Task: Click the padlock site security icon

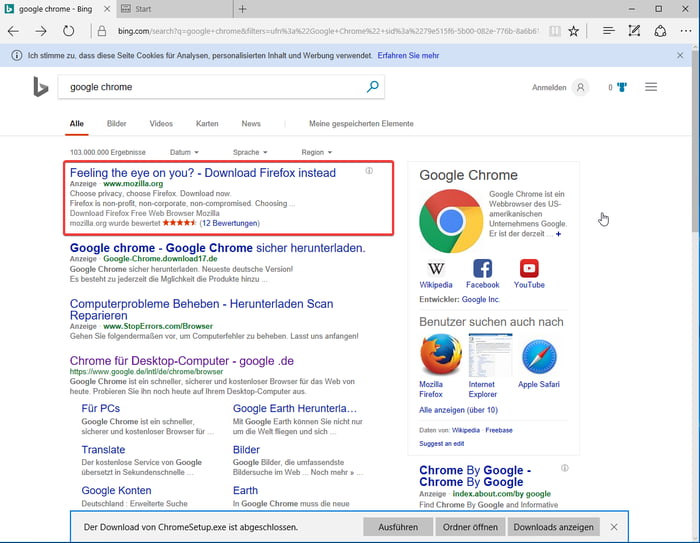Action: click(x=102, y=31)
